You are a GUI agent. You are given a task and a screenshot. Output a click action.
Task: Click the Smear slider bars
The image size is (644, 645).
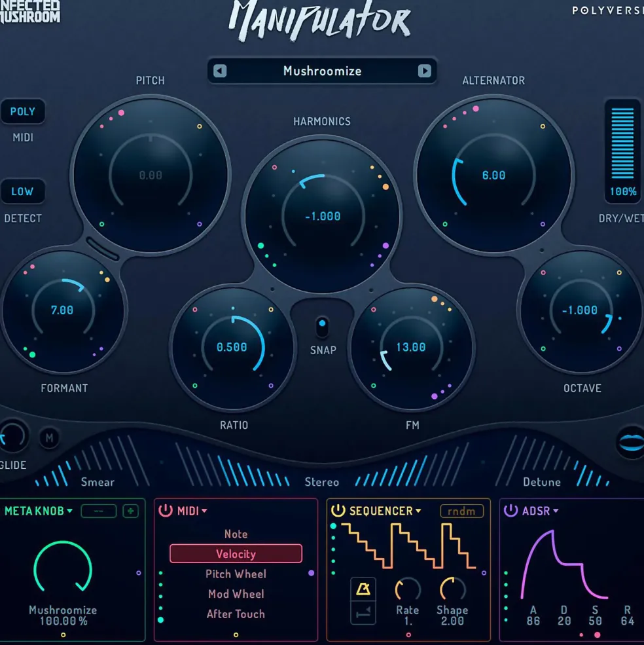tap(91, 462)
